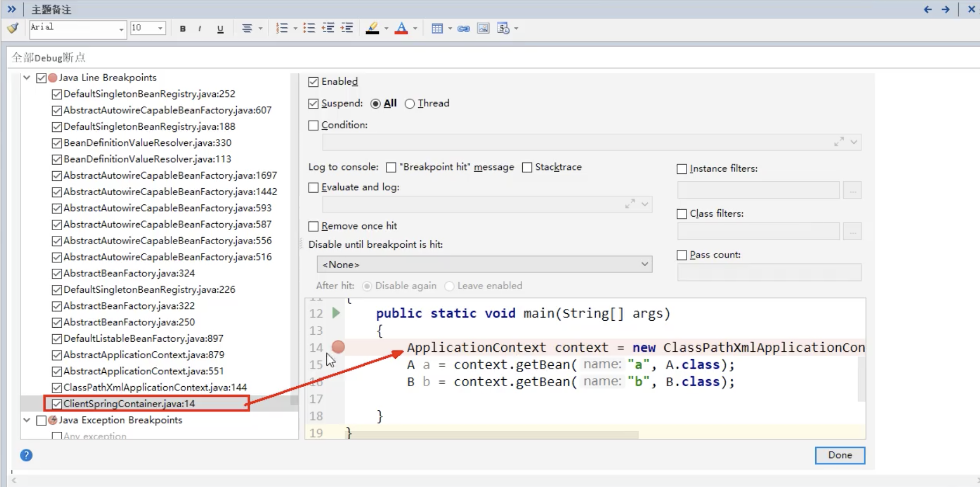This screenshot has width=980, height=487.
Task: Open table options dropdown arrow
Action: pos(450,28)
